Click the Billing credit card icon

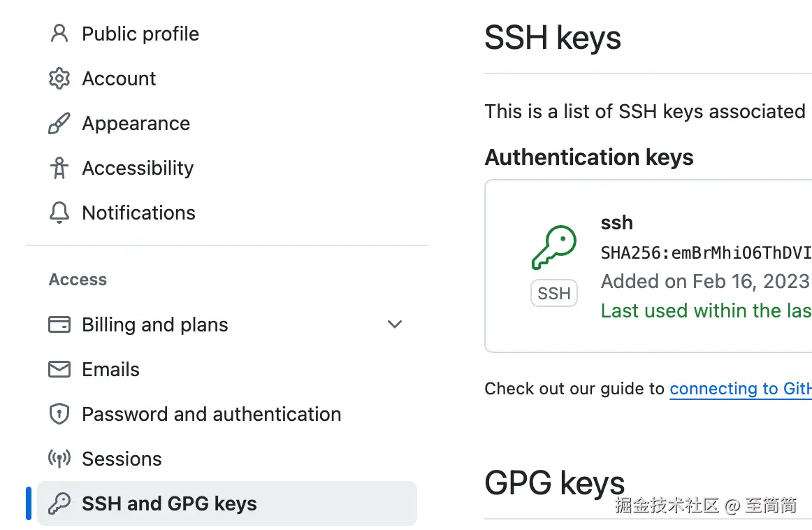[59, 324]
